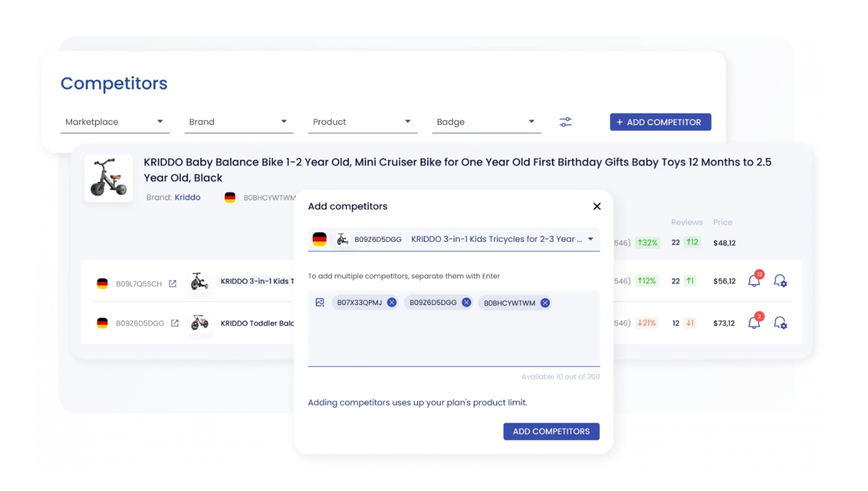868x491 pixels.
Task: Open the Product filter dropdown
Action: pyautogui.click(x=362, y=122)
